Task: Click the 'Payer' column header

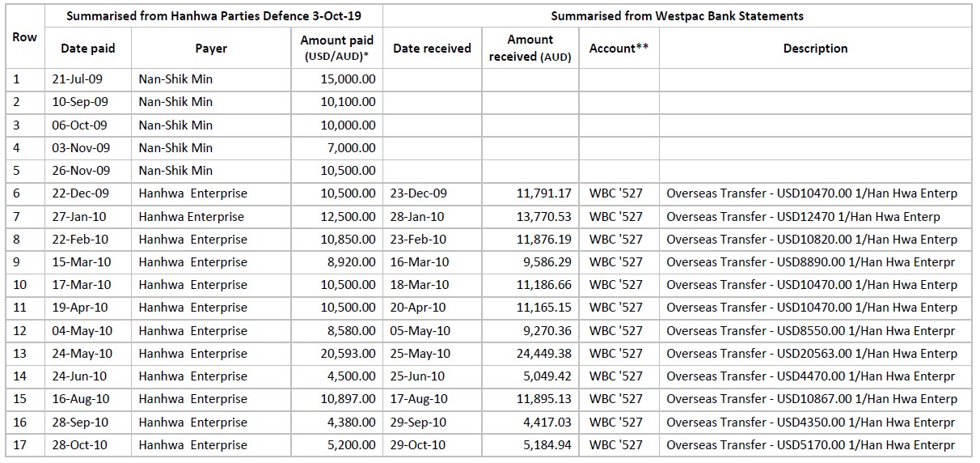Action: pos(212,49)
